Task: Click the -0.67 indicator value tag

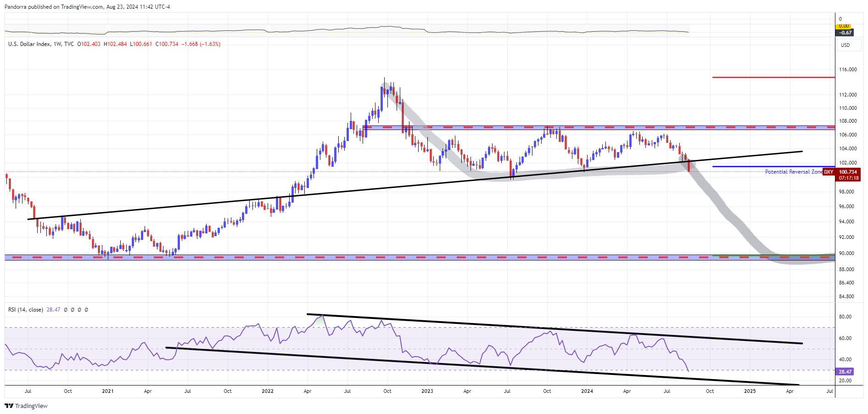Action: pos(845,33)
